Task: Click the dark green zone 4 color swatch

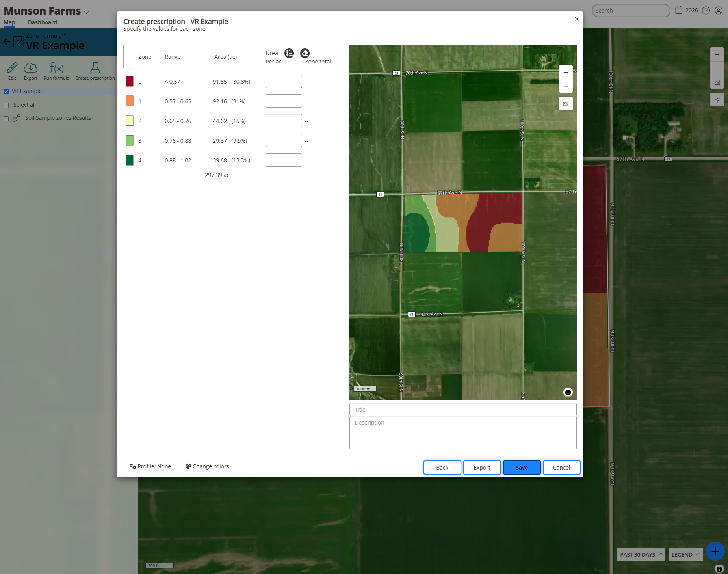Action: pyautogui.click(x=130, y=160)
